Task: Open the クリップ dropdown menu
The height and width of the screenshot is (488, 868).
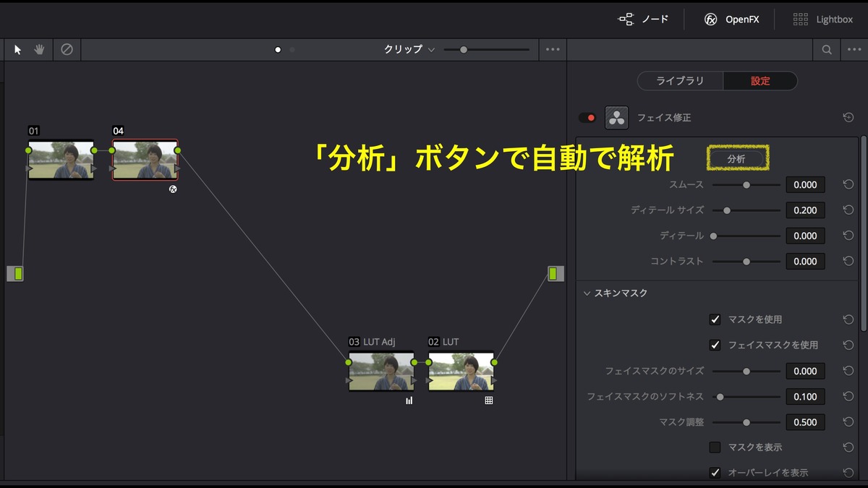Action: pos(409,50)
